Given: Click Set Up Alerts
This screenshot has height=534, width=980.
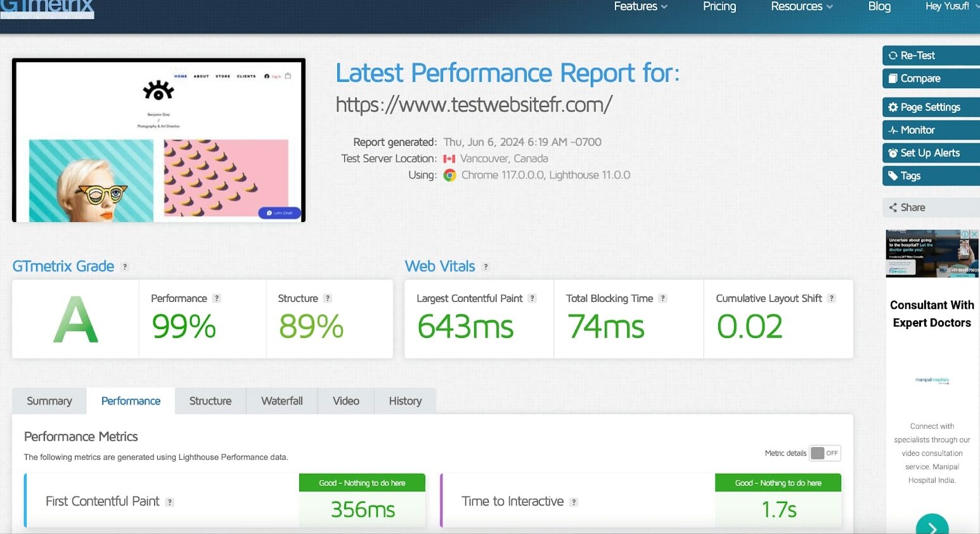Looking at the screenshot, I should tap(931, 153).
